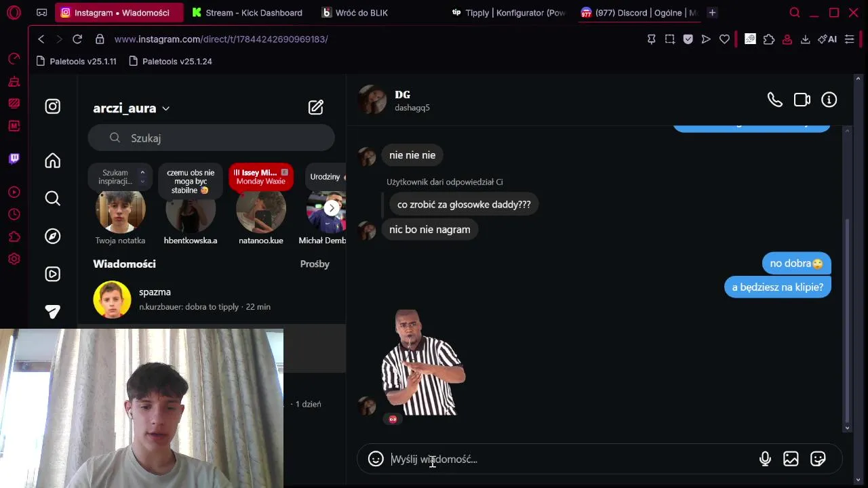Open Prośby message requests link
Screen dimensions: 868x488
tap(315, 264)
